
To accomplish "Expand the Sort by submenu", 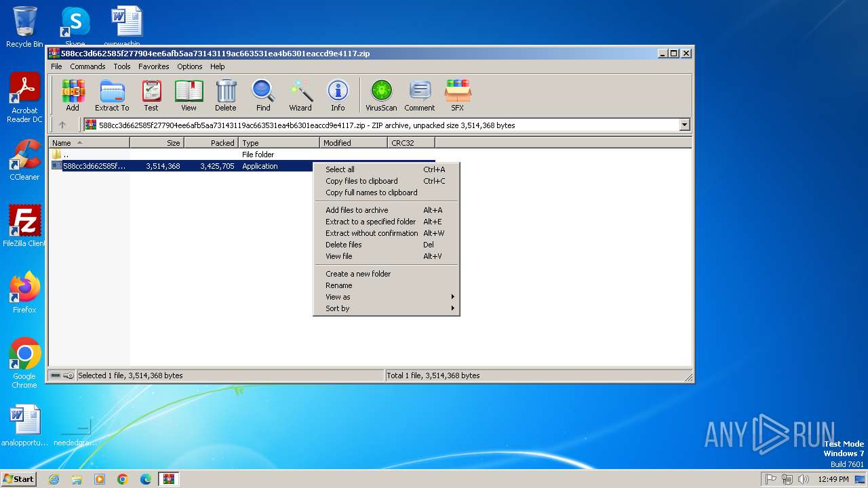I will pyautogui.click(x=387, y=308).
